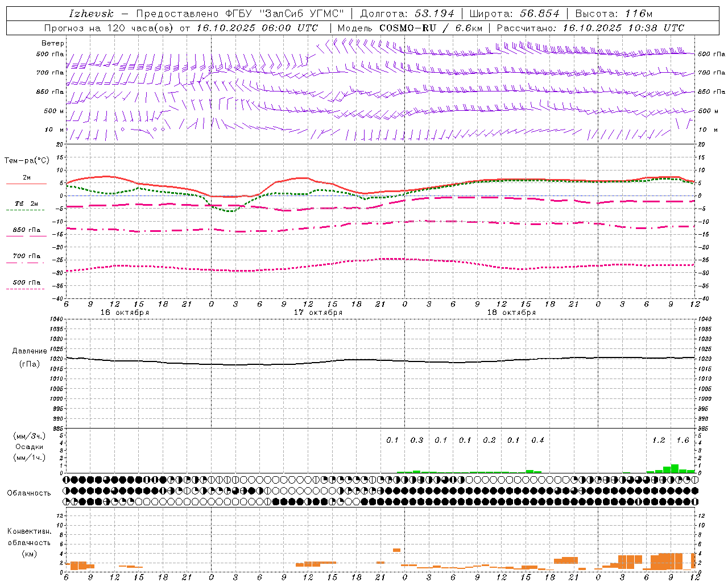Click the Облачность cloud cover row label
Screen dimensions: 728x582
(29, 493)
